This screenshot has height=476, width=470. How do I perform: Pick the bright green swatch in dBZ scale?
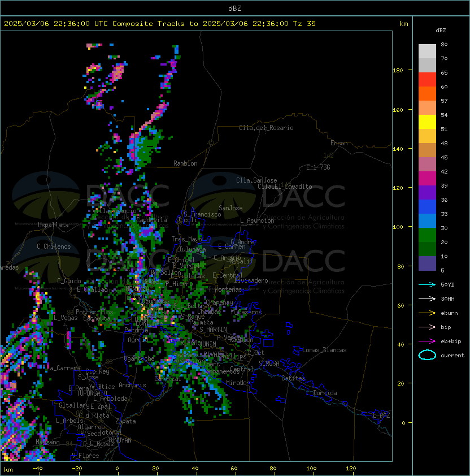click(427, 235)
